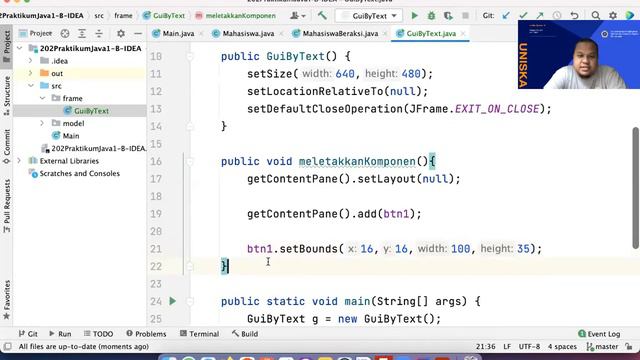The image size is (640, 360).
Task: Run with coverage icon
Action: coord(448,16)
